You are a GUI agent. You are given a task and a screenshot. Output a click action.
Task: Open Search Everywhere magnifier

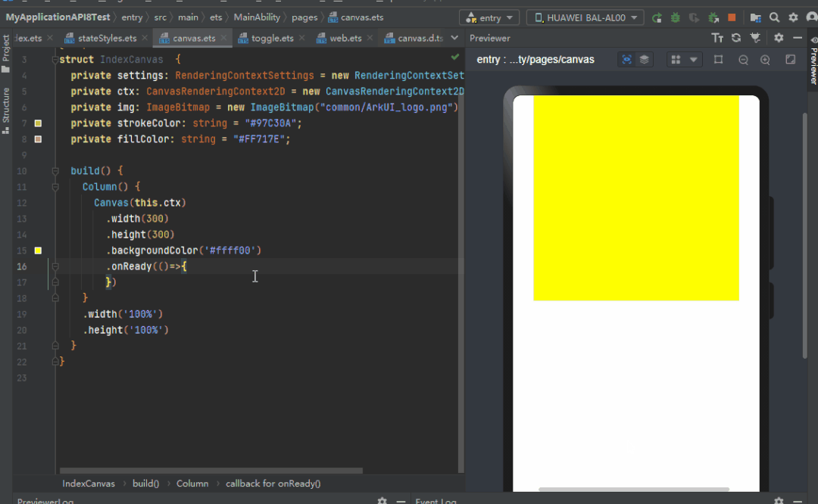(x=775, y=17)
